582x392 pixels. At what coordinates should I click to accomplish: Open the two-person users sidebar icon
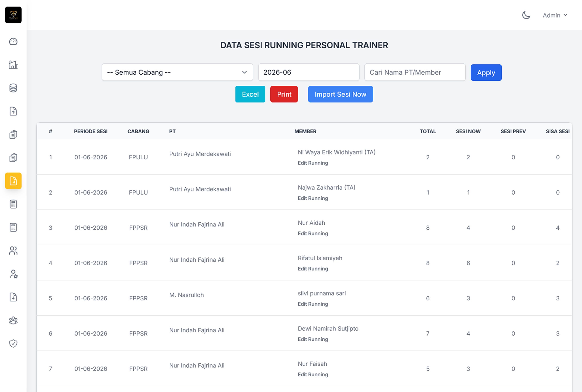click(13, 251)
